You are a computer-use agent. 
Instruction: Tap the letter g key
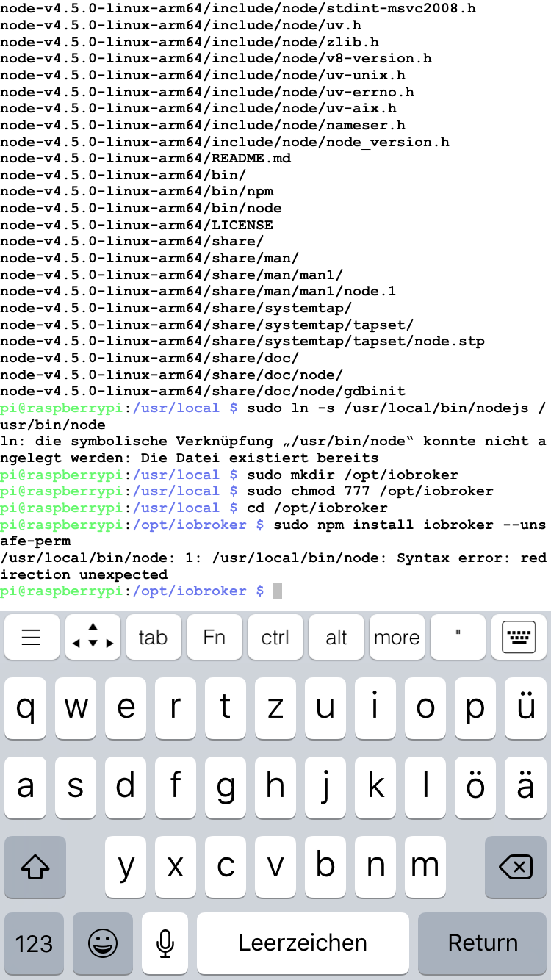pos(226,788)
